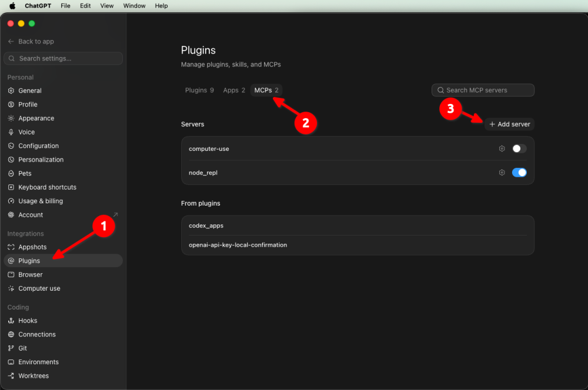Open the Window menu in menu bar
This screenshot has height=390, width=588.
tap(134, 6)
